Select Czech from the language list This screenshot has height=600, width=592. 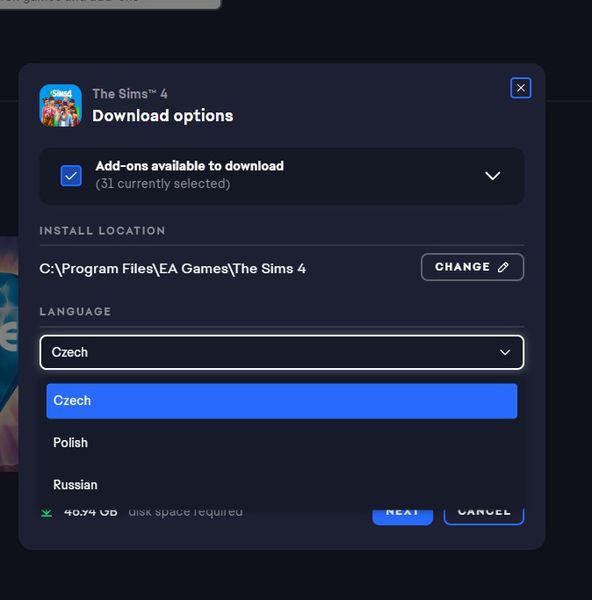[282, 401]
